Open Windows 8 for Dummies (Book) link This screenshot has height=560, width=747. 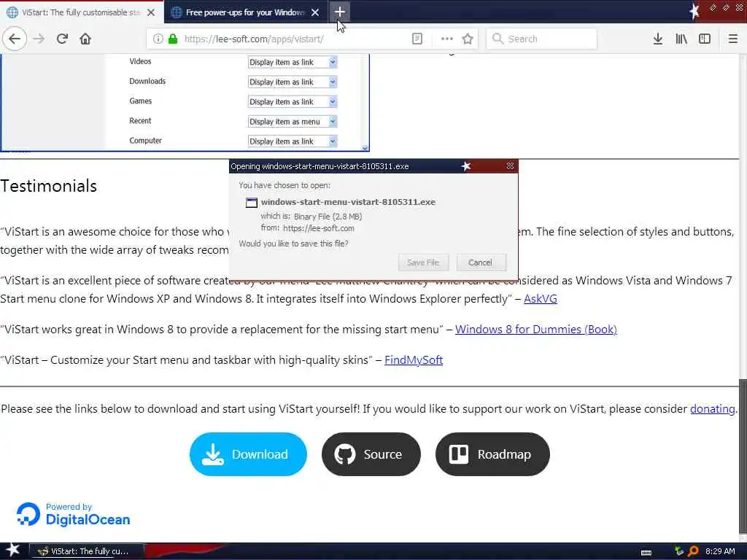536,329
